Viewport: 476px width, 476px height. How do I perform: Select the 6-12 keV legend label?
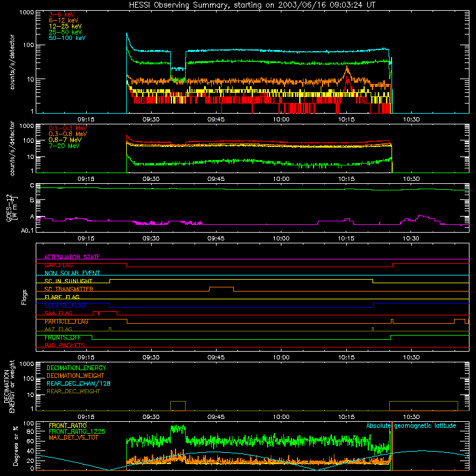(x=64, y=20)
